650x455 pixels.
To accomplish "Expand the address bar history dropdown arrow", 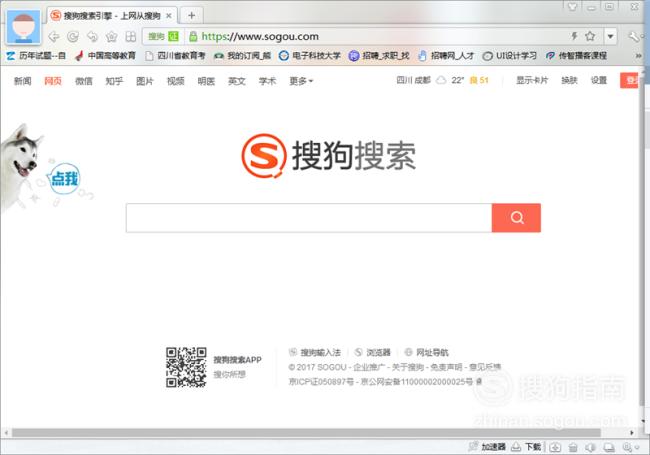I will point(610,36).
